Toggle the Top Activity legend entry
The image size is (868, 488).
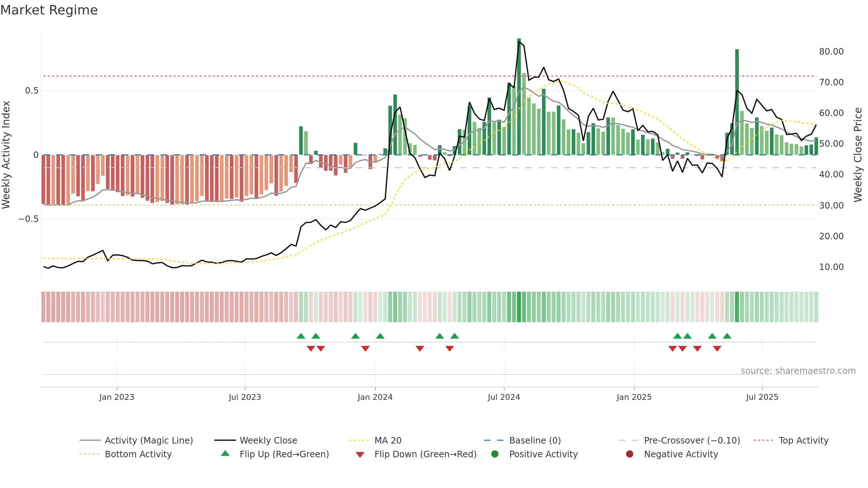(x=791, y=440)
